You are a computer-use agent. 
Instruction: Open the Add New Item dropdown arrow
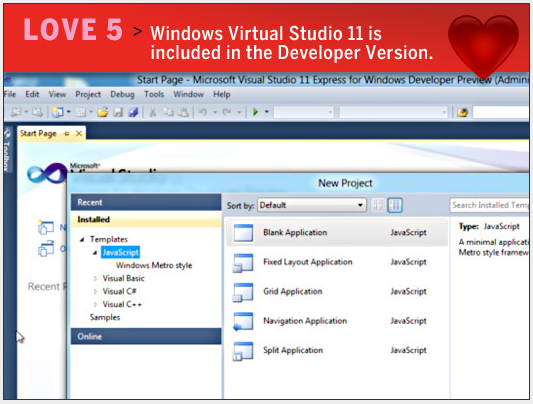pos(91,112)
